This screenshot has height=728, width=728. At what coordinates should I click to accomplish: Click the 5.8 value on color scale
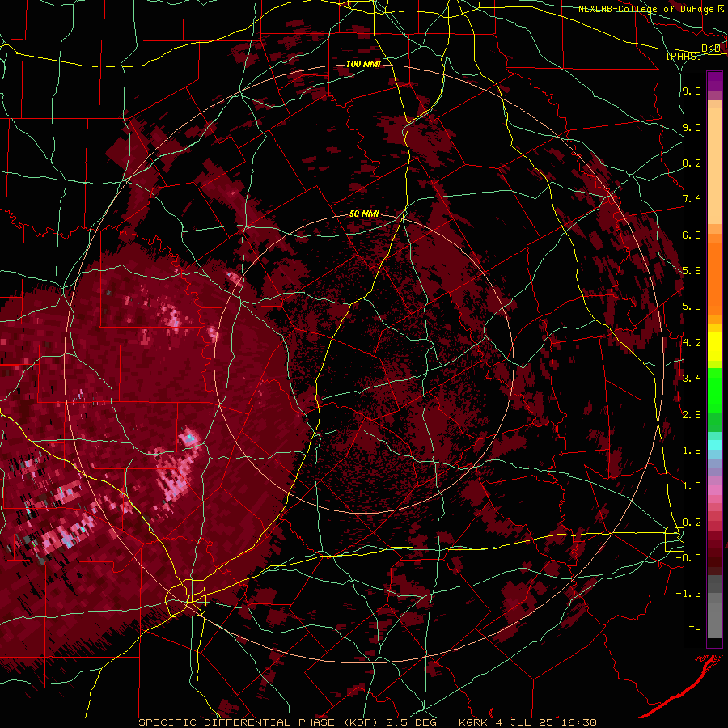pyautogui.click(x=692, y=271)
